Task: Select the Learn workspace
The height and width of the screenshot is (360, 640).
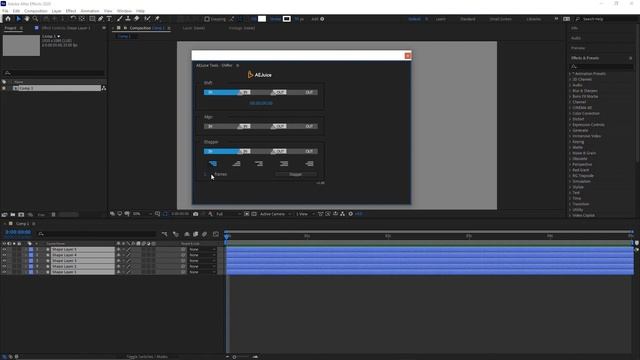Action: coord(440,19)
